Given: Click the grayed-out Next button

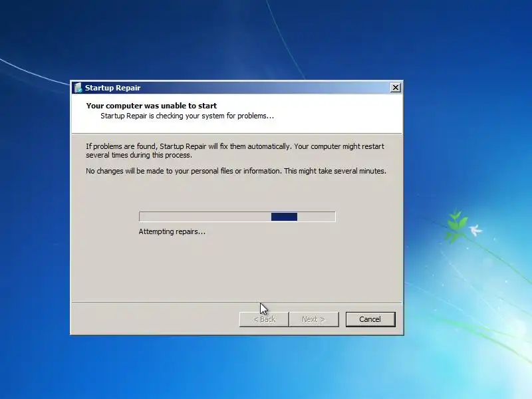Looking at the screenshot, I should pyautogui.click(x=314, y=319).
